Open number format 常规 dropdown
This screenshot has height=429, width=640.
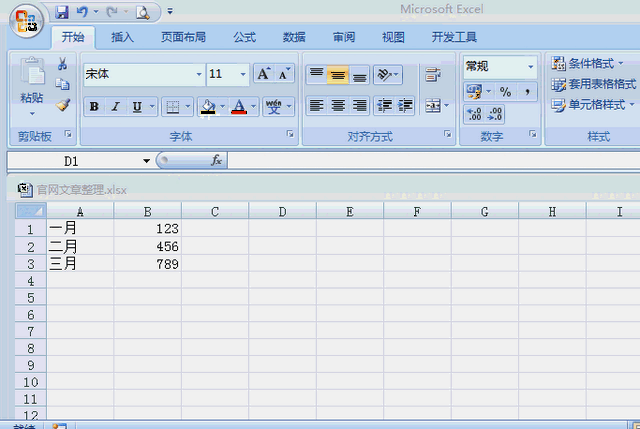click(x=531, y=67)
